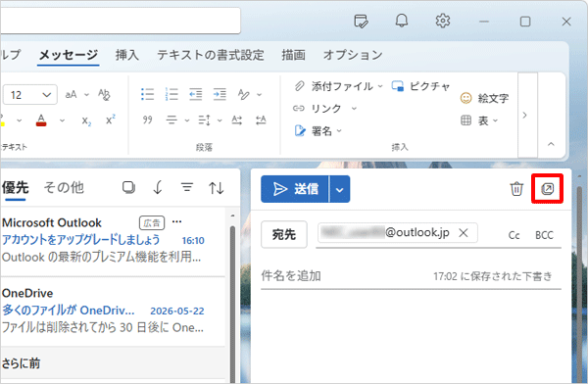Open send options dropdown arrow
The width and height of the screenshot is (588, 384).
click(339, 189)
